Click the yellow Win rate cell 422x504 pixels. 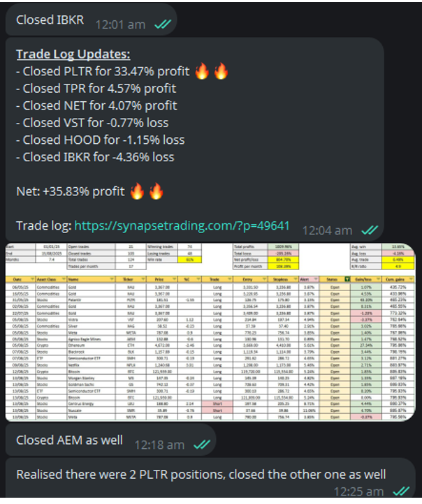(x=190, y=260)
